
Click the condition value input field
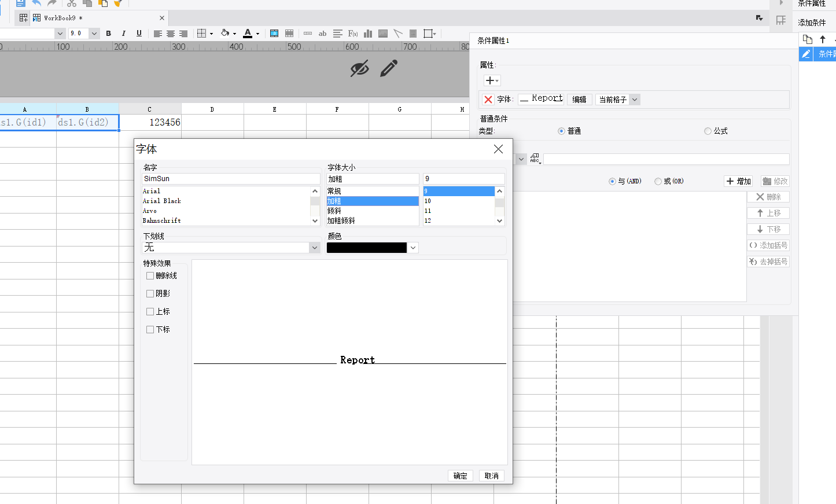(x=666, y=159)
